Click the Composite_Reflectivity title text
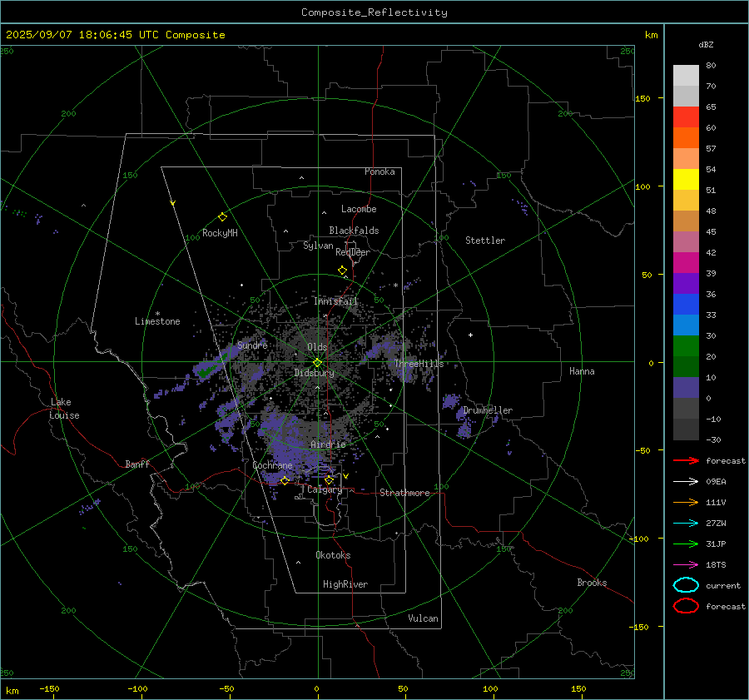The height and width of the screenshot is (700, 749). click(374, 12)
